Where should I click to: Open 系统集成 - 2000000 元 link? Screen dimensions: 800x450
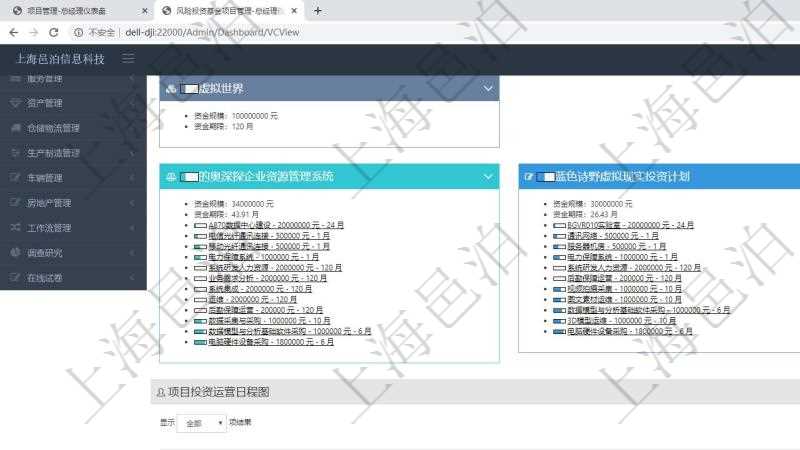pyautogui.click(x=260, y=289)
